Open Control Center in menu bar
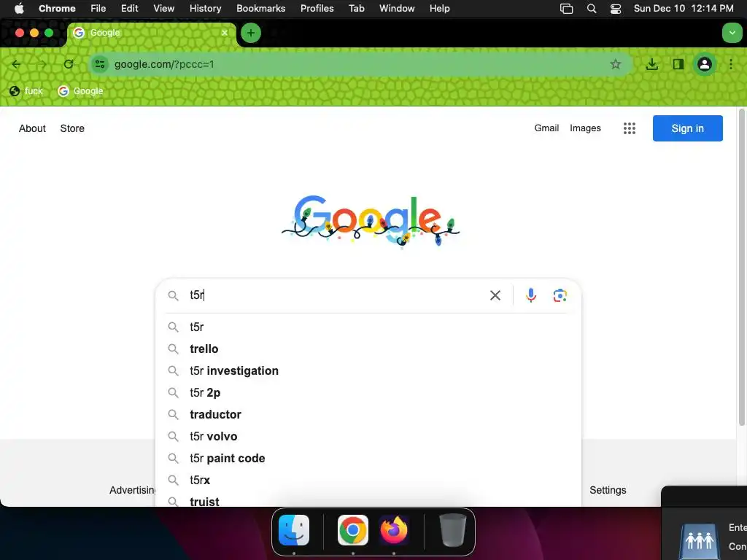This screenshot has width=747, height=560. [x=616, y=9]
